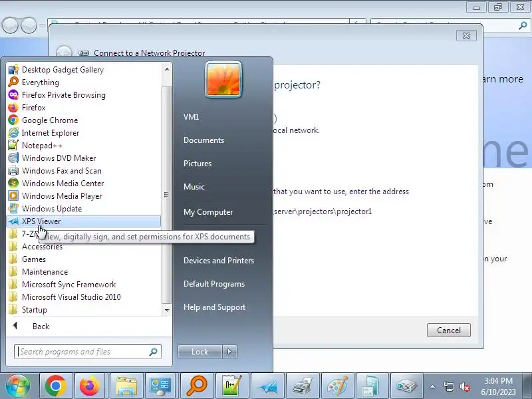Click the network status tray icon
532x399 pixels.
[x=448, y=386]
